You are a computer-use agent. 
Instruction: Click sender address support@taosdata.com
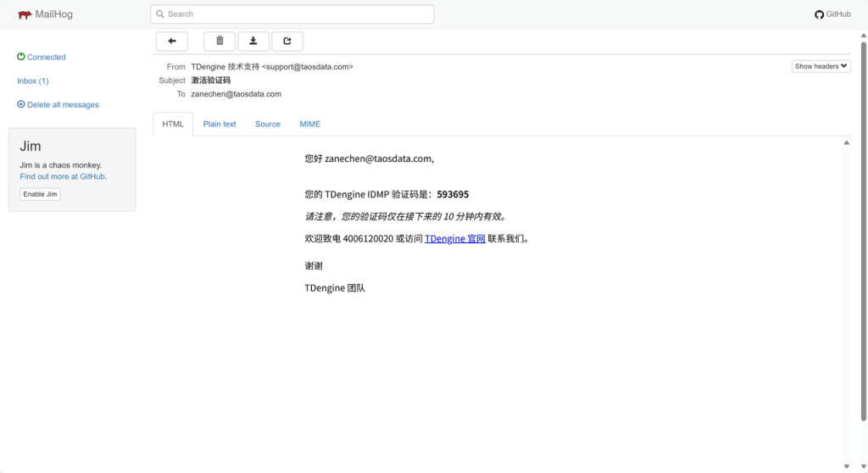point(307,67)
